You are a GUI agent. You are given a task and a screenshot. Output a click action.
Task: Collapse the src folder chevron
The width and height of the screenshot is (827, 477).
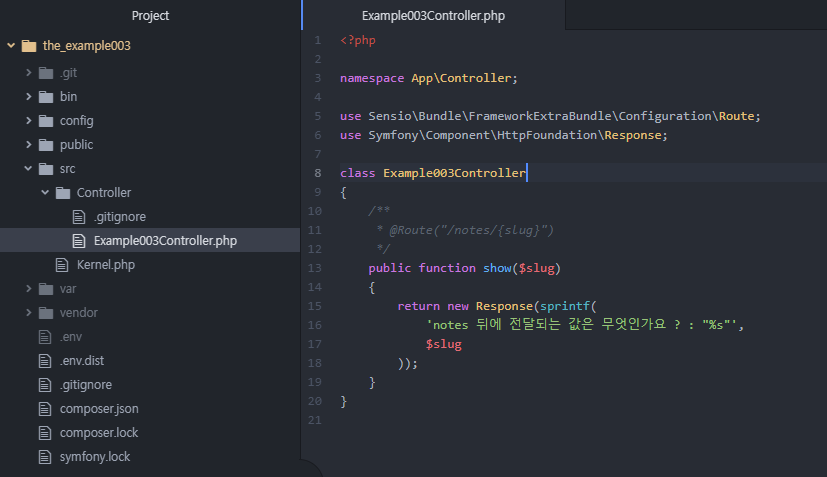[x=27, y=169]
